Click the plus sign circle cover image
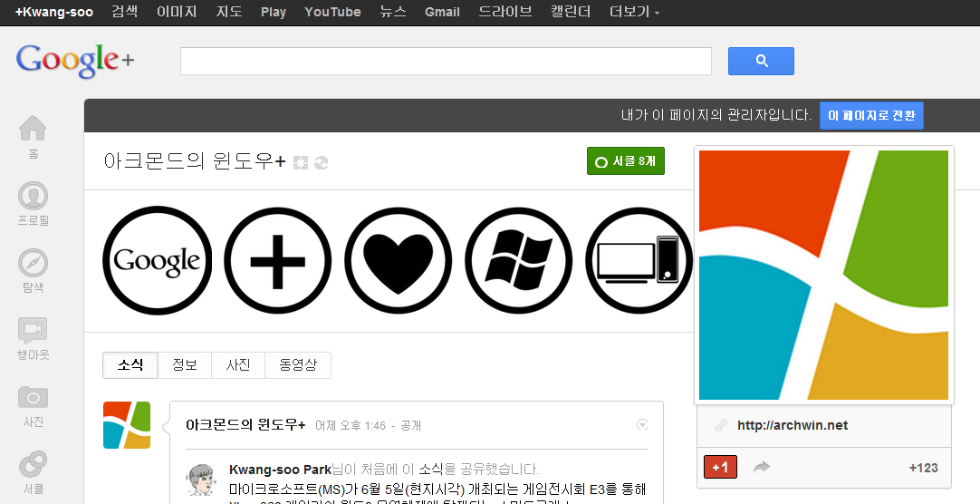 point(277,260)
